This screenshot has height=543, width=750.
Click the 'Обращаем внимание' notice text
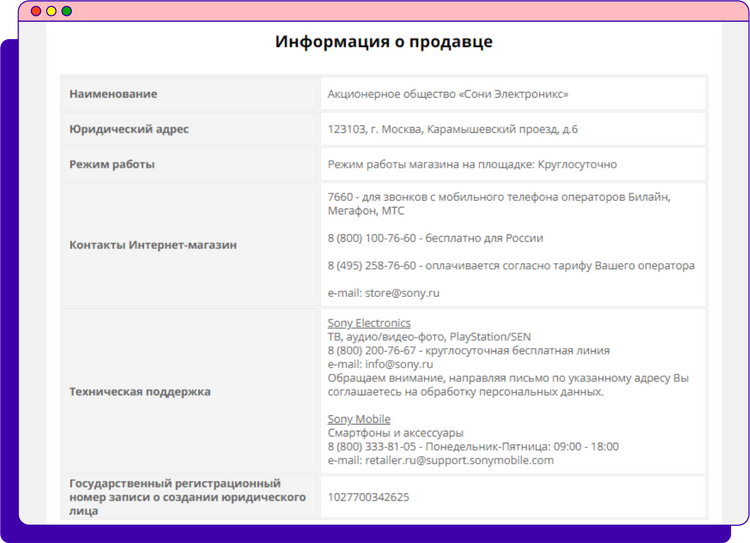508,385
